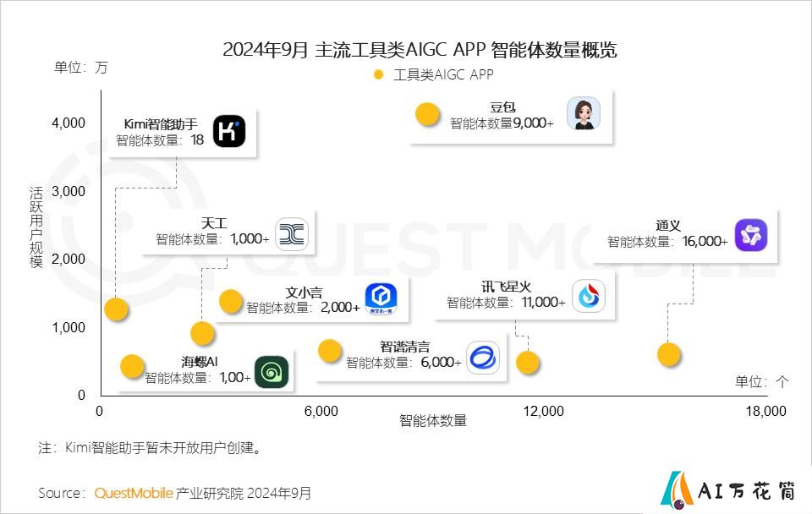Click the 单位：个 unit label
Viewport: 812px width, 514px height.
coord(762,382)
